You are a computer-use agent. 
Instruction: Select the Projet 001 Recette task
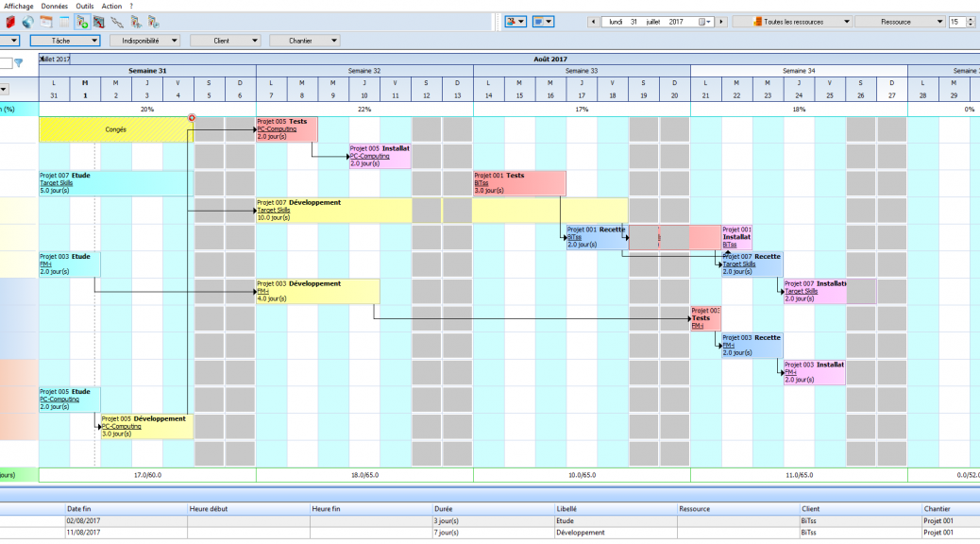(x=597, y=237)
